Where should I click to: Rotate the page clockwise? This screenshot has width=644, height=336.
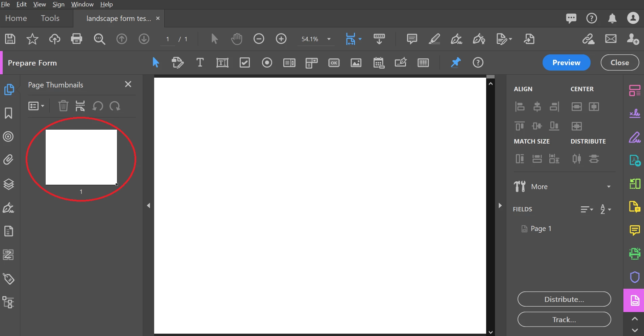115,106
